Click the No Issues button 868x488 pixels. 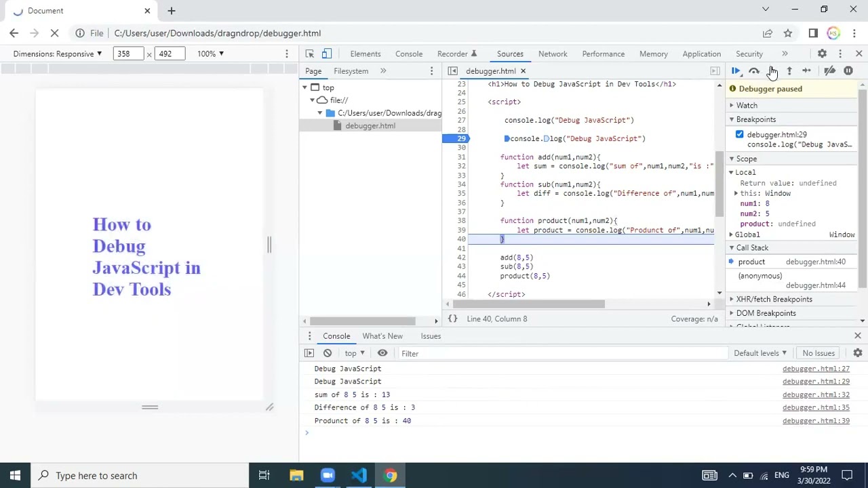coord(818,353)
